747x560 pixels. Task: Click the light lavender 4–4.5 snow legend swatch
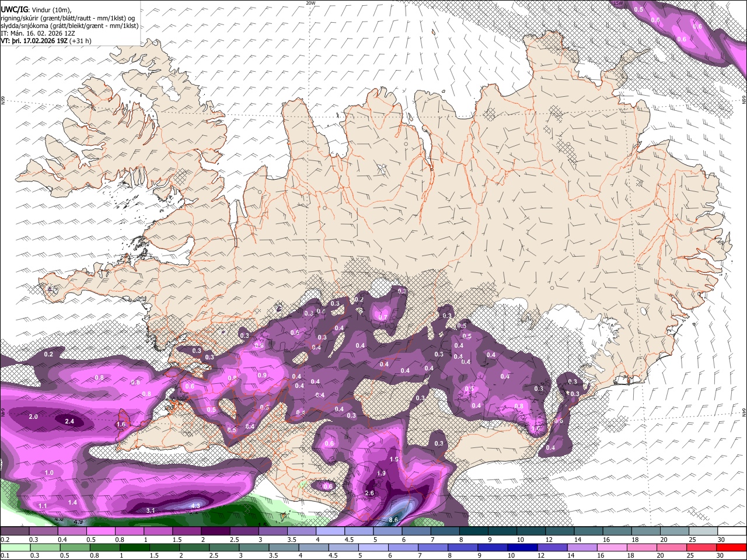(330, 531)
